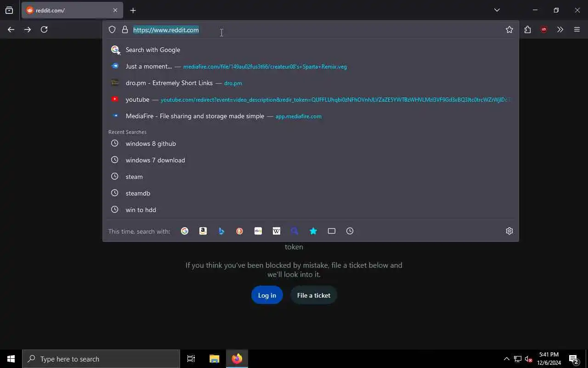
Task: Select recent search windows 8 github
Action: point(311,144)
